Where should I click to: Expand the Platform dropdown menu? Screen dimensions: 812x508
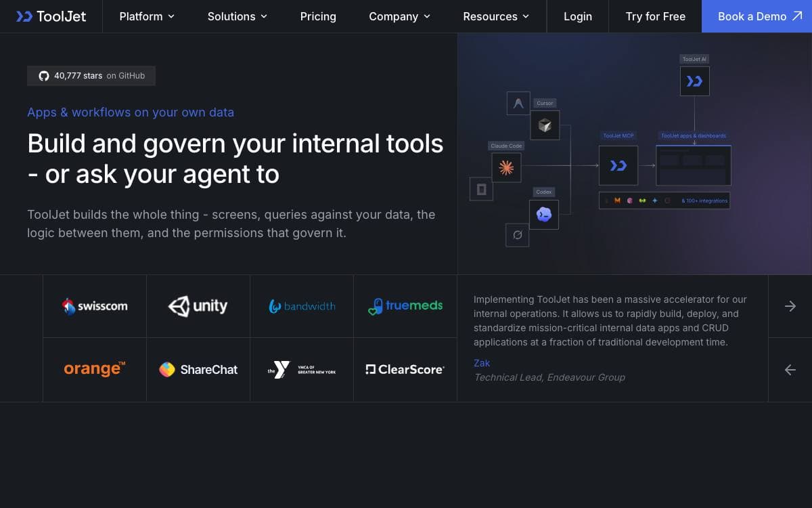tap(147, 16)
